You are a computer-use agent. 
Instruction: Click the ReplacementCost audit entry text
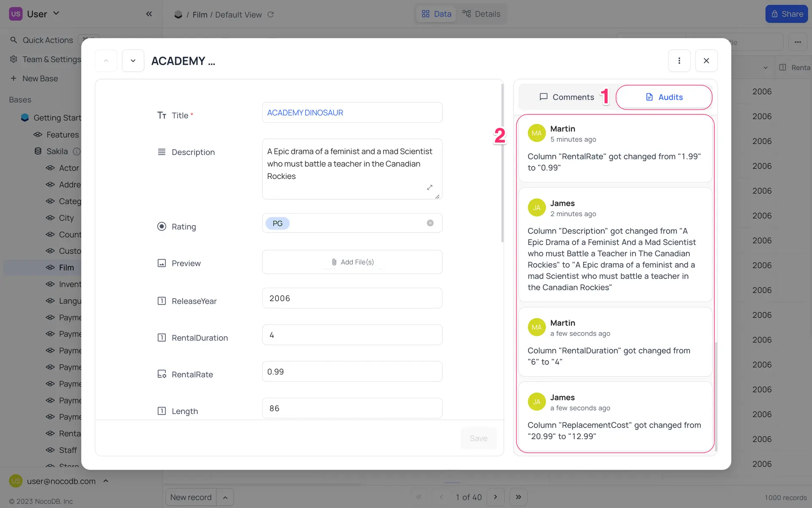pyautogui.click(x=614, y=431)
